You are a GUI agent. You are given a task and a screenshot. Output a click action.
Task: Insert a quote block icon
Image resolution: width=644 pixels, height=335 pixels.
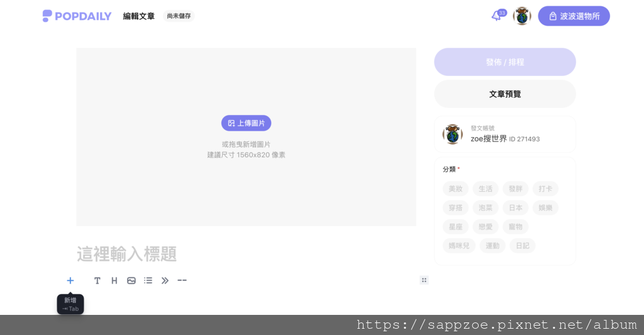click(x=165, y=280)
